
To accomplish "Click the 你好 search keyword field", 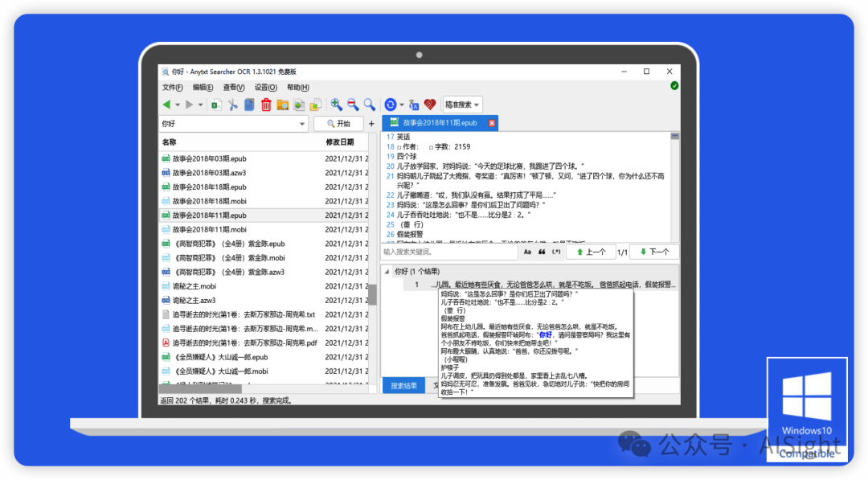I will (228, 124).
